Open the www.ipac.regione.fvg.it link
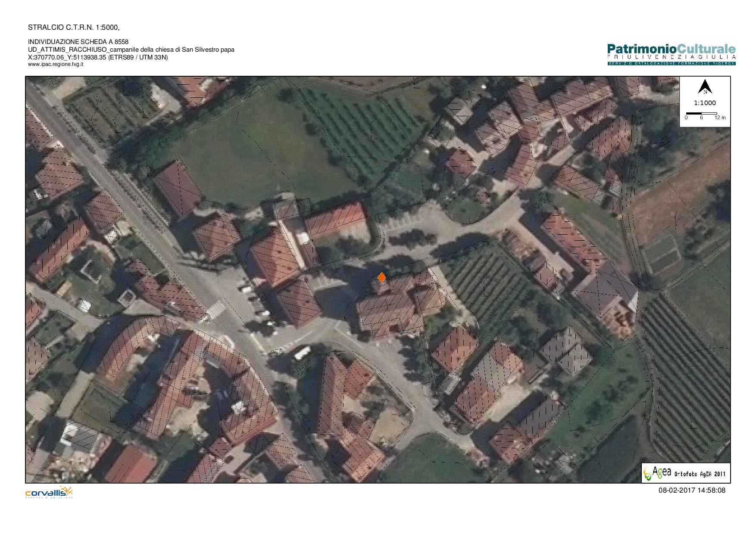Viewport: 756px width, 534px height. (56, 64)
